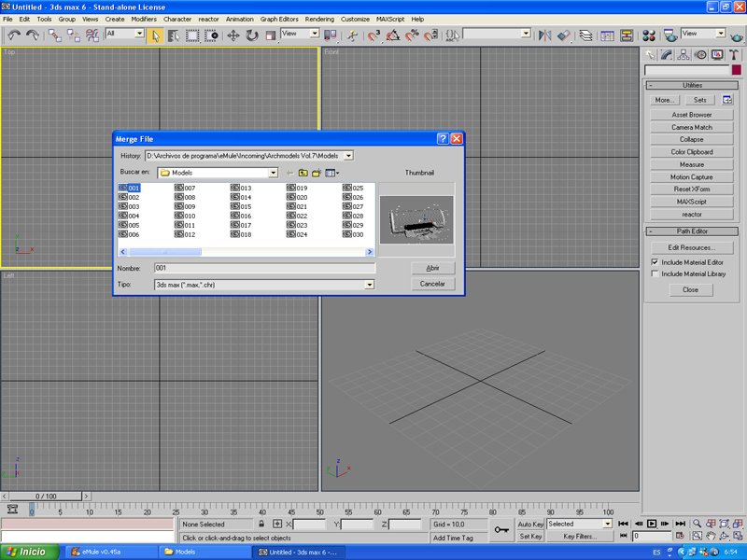Switch to the Display command panel tab

tap(717, 55)
